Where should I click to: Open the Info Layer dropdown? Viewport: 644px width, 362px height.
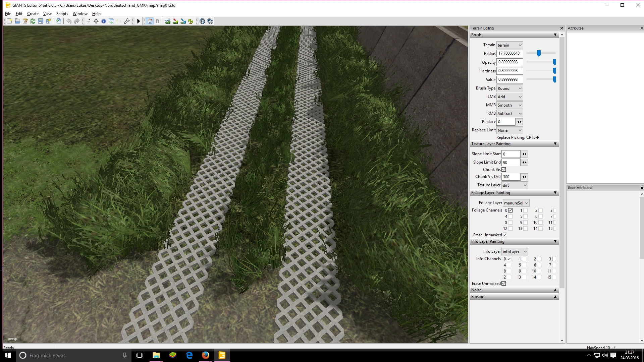[x=515, y=252]
